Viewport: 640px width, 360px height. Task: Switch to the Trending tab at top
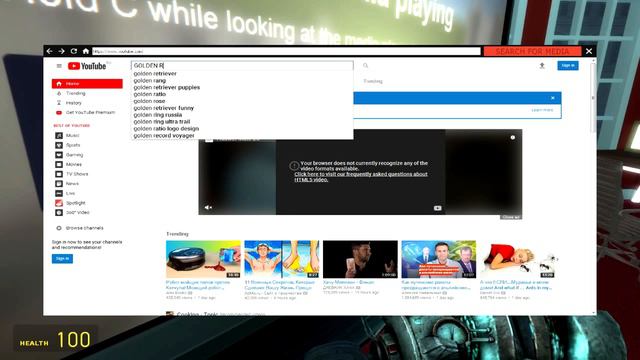click(373, 81)
